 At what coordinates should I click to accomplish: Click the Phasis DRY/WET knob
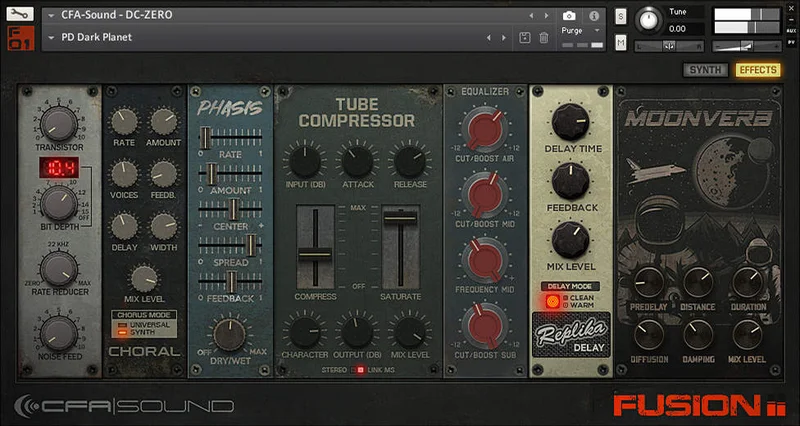pos(229,335)
